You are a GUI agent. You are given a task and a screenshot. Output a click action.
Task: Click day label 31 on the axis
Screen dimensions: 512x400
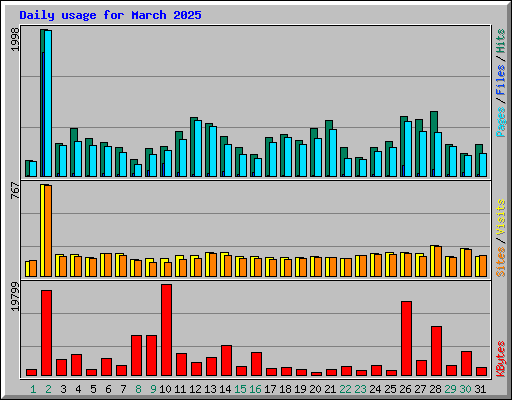[480, 389]
